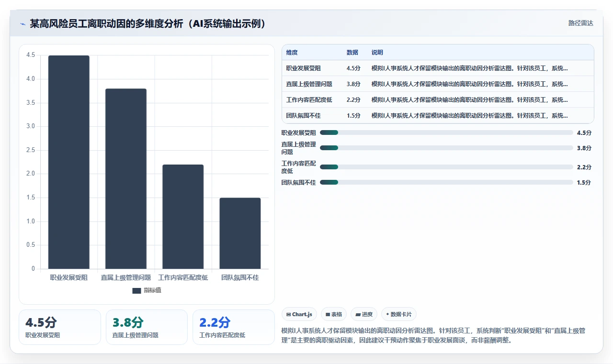Click the 数据 column header
The width and height of the screenshot is (613, 364).
point(352,53)
